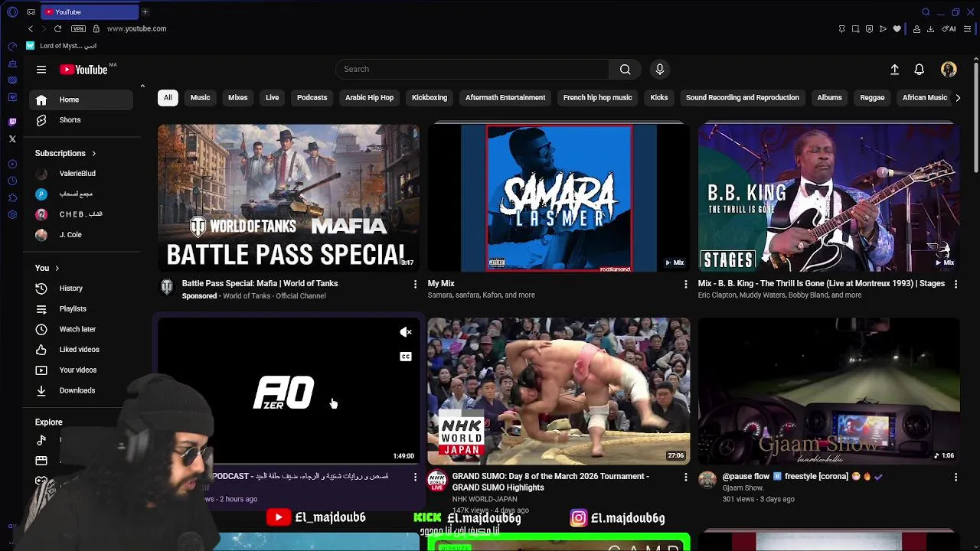Open the account avatar menu

pyautogui.click(x=949, y=69)
